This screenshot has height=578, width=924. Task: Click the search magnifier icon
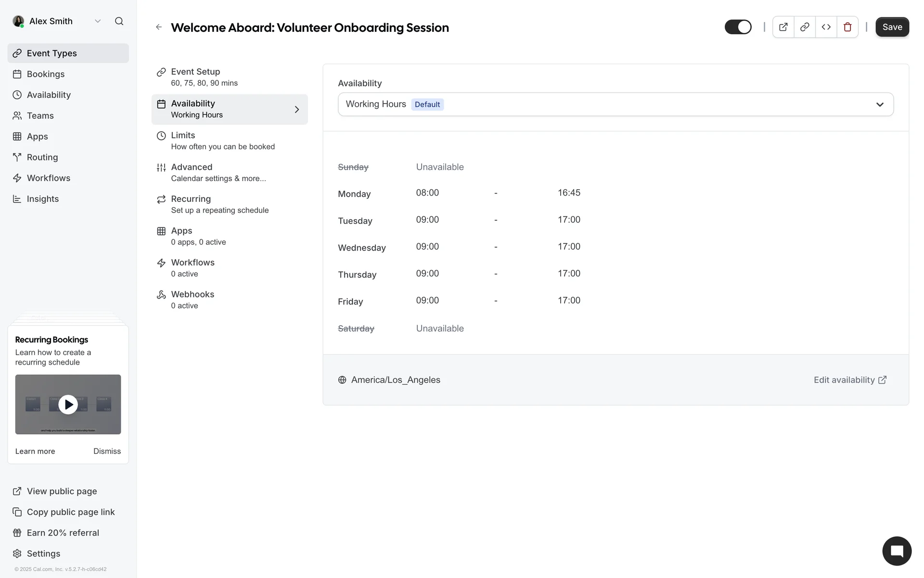pos(119,21)
